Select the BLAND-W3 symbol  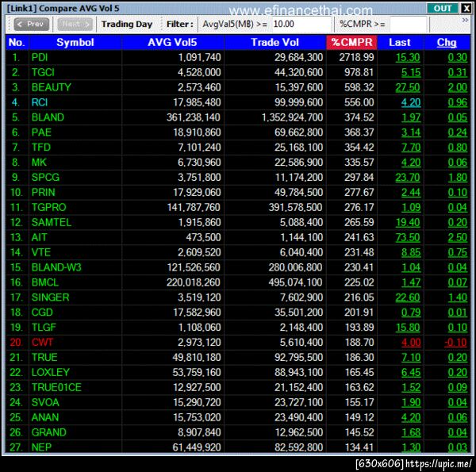pyautogui.click(x=56, y=267)
